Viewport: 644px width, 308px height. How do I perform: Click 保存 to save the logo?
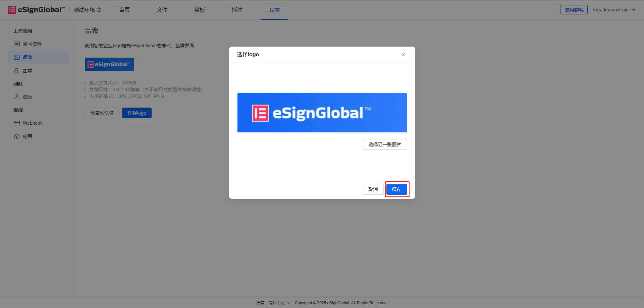397,189
